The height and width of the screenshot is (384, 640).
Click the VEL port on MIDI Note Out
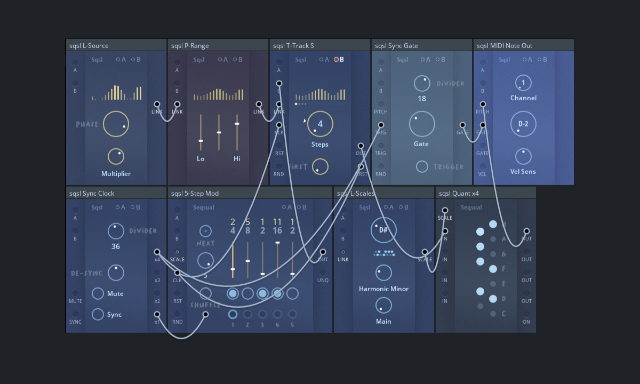tap(483, 166)
